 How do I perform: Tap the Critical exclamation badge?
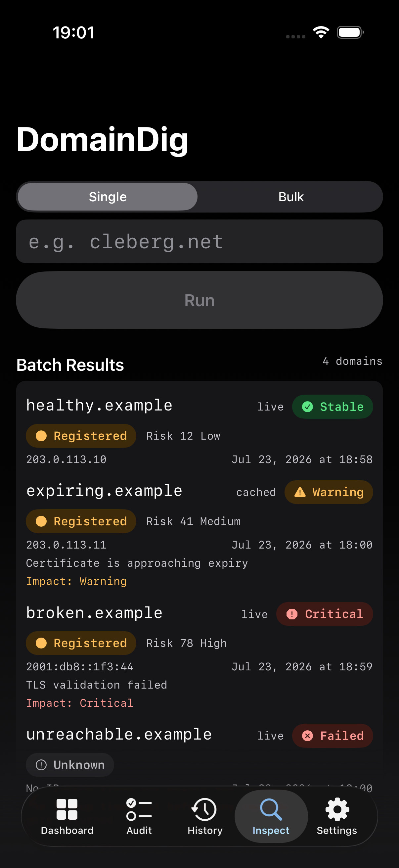(x=325, y=614)
